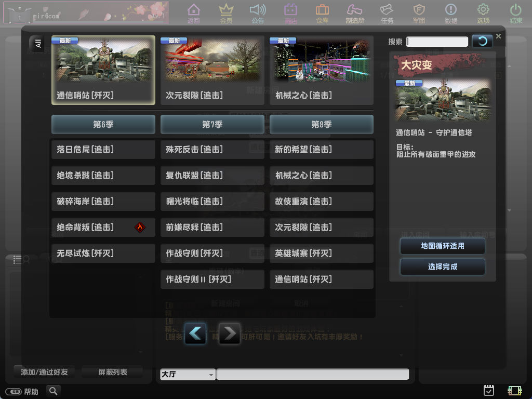This screenshot has width=532, height=399.
Task: Choose 复仇联盟 [追击] from the list
Action: pos(212,176)
